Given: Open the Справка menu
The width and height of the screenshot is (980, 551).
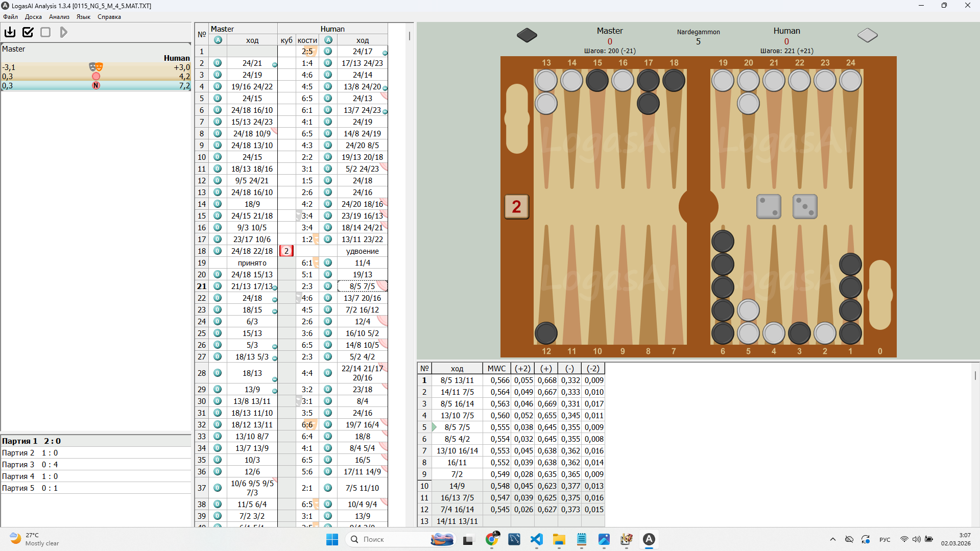Looking at the screenshot, I should pyautogui.click(x=109, y=17).
